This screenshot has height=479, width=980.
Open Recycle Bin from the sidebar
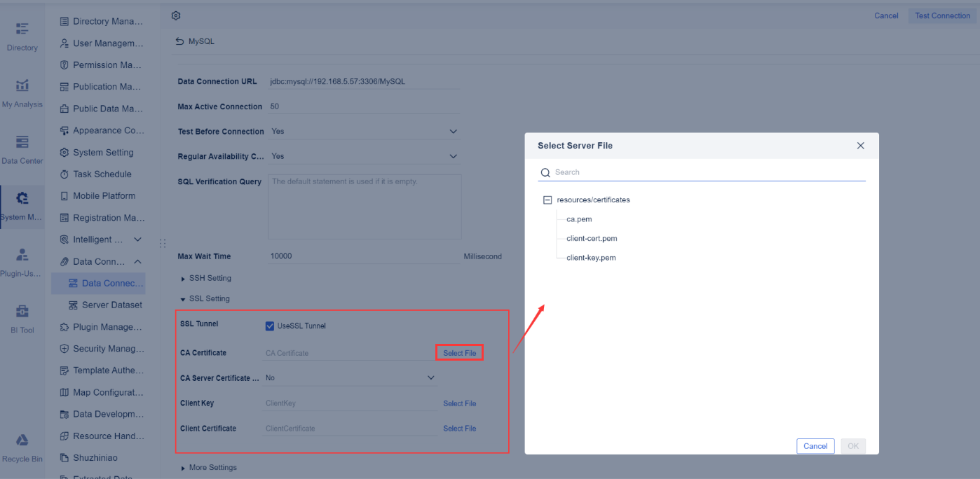tap(22, 447)
